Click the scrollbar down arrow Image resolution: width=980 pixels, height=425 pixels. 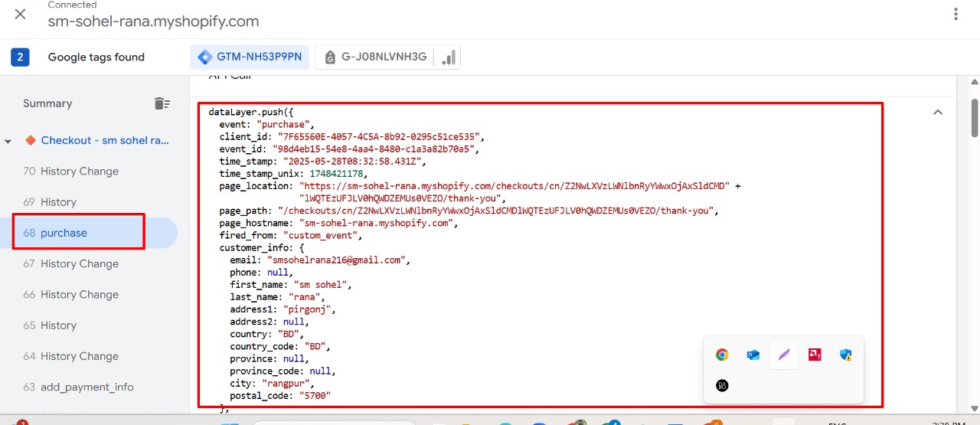click(x=974, y=409)
